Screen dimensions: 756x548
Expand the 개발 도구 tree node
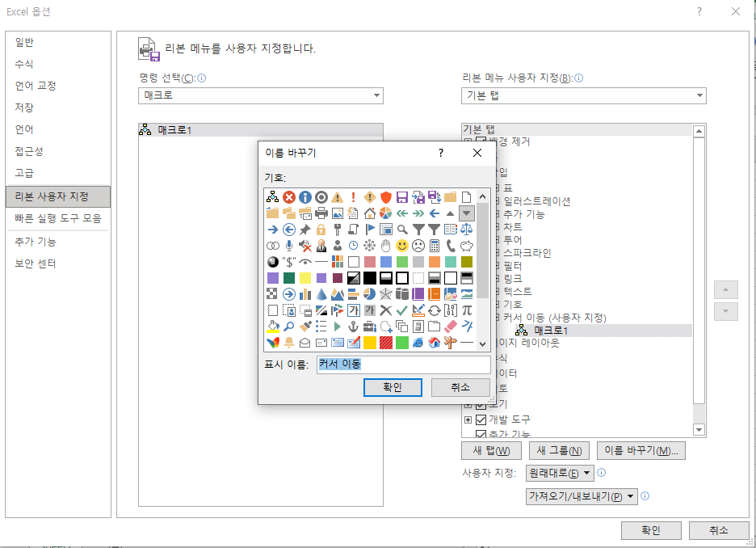pos(468,419)
